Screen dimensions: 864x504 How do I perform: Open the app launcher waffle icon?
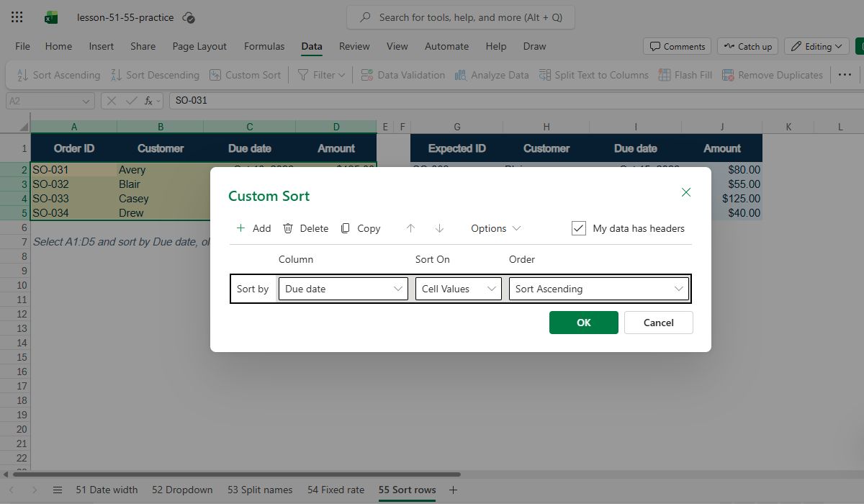[x=17, y=17]
